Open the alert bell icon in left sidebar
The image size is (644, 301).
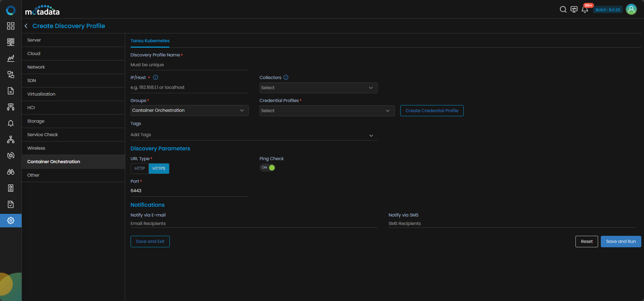(11, 123)
